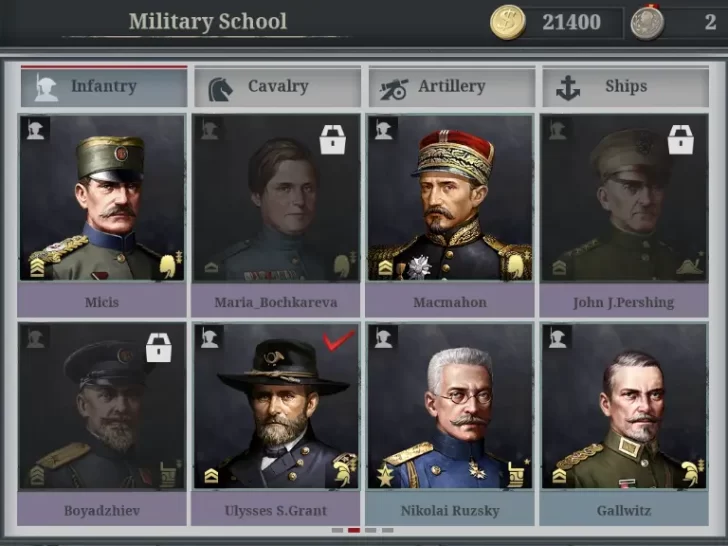Switch to the Cavalry tab

coord(277,87)
